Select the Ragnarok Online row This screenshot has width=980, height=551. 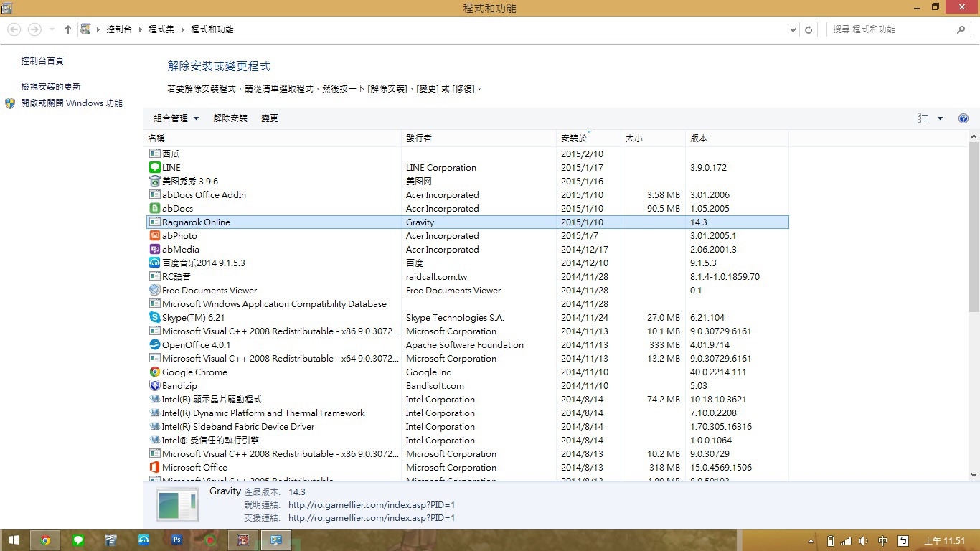[467, 222]
